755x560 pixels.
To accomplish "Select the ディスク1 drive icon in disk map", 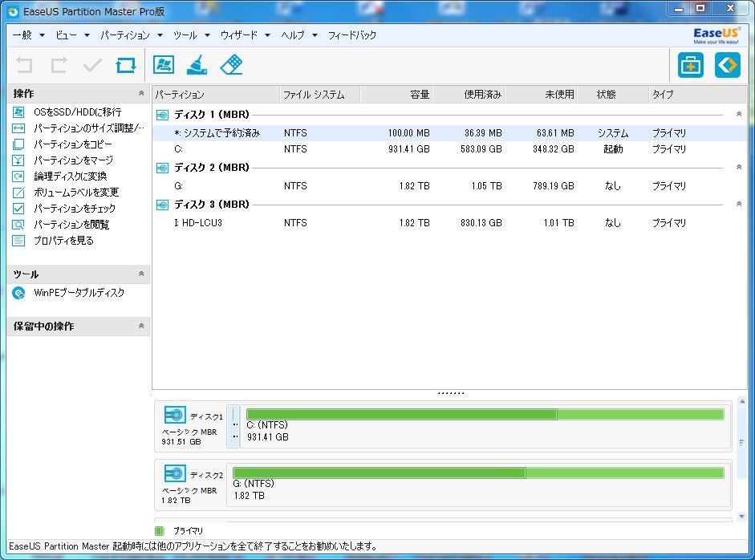I will click(x=174, y=415).
